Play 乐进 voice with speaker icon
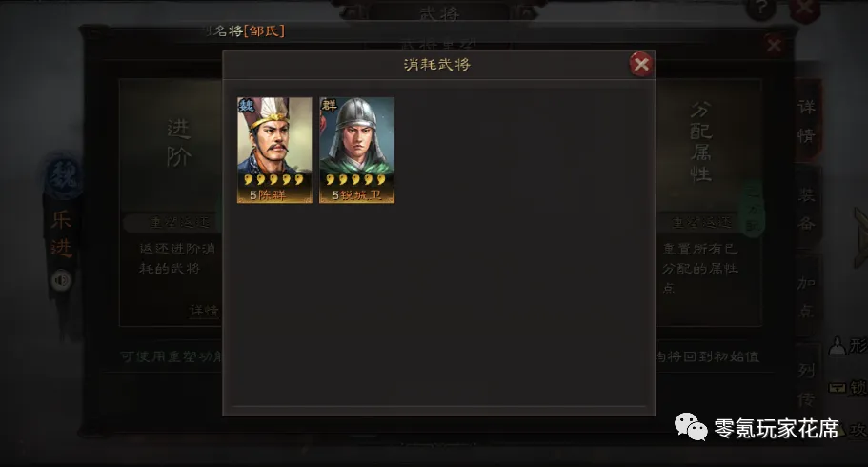Image resolution: width=868 pixels, height=467 pixels. click(61, 280)
